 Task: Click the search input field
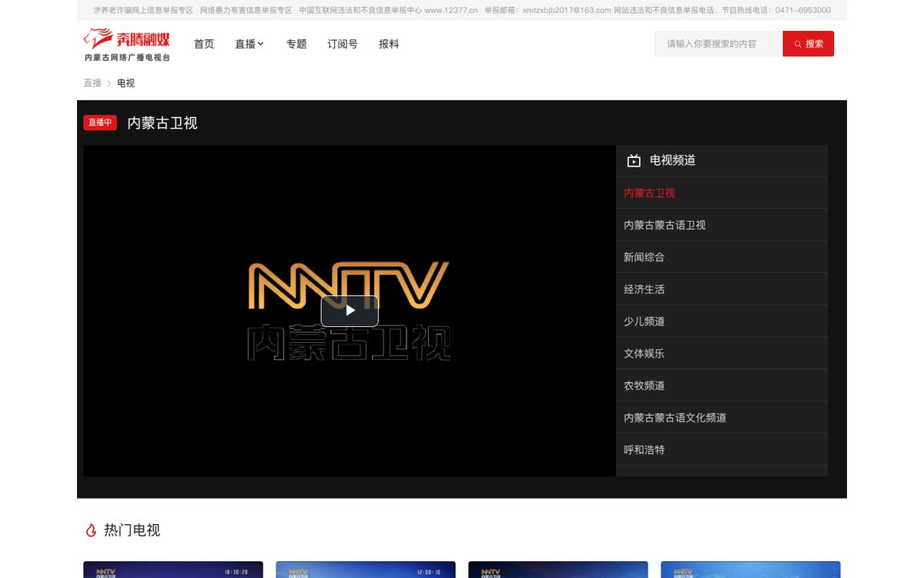coord(718,44)
